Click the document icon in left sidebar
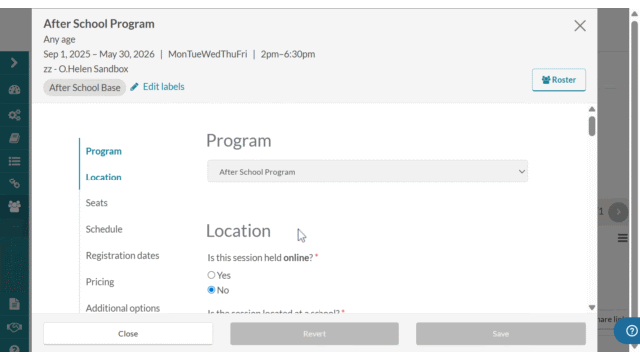The image size is (640, 360). (x=14, y=304)
